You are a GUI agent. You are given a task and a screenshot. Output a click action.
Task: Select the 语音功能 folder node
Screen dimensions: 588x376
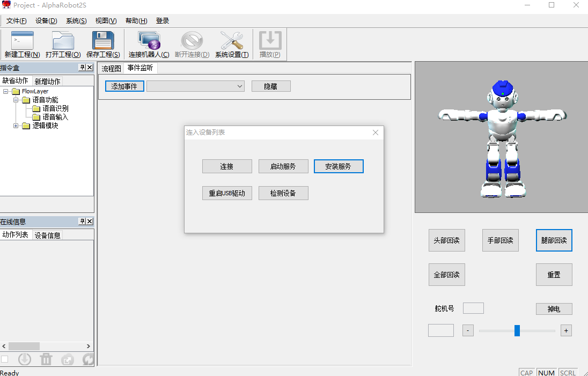click(x=40, y=100)
